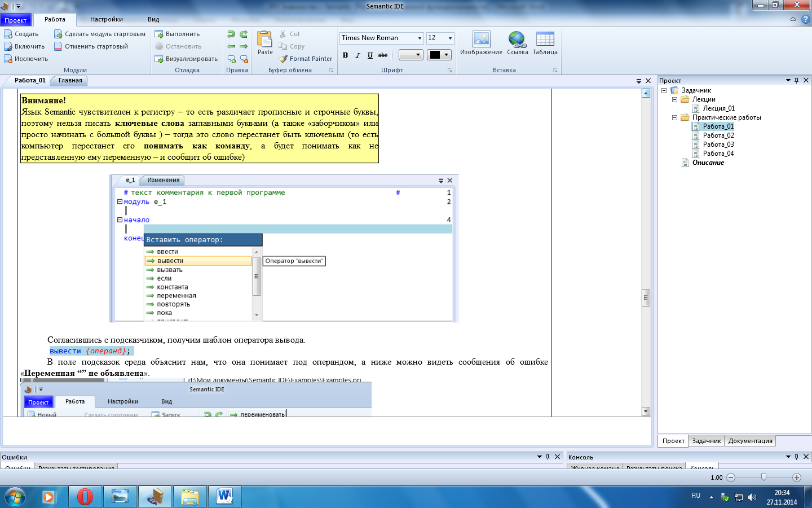Collapse the Лекции folder node
Screen dimensions: 812x508
pyautogui.click(x=674, y=99)
